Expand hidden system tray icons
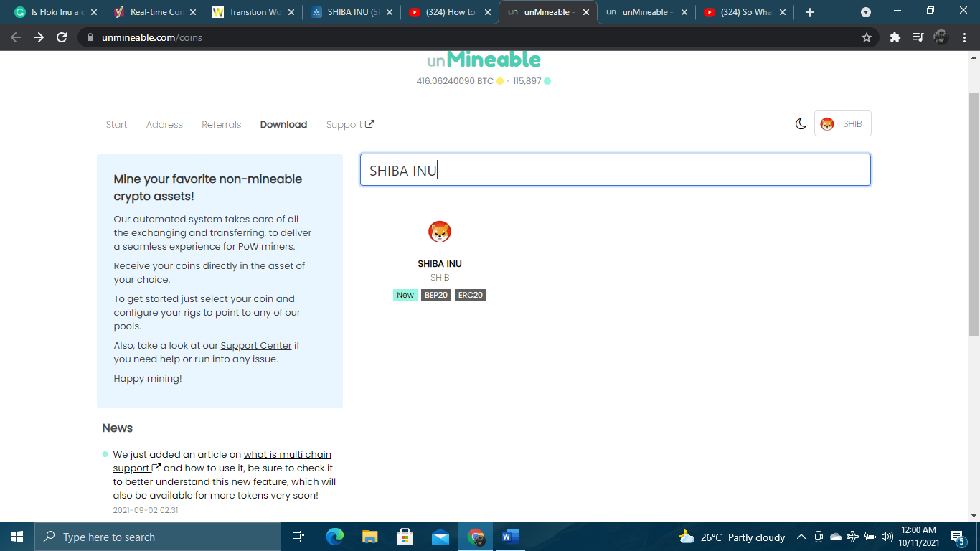 801,537
